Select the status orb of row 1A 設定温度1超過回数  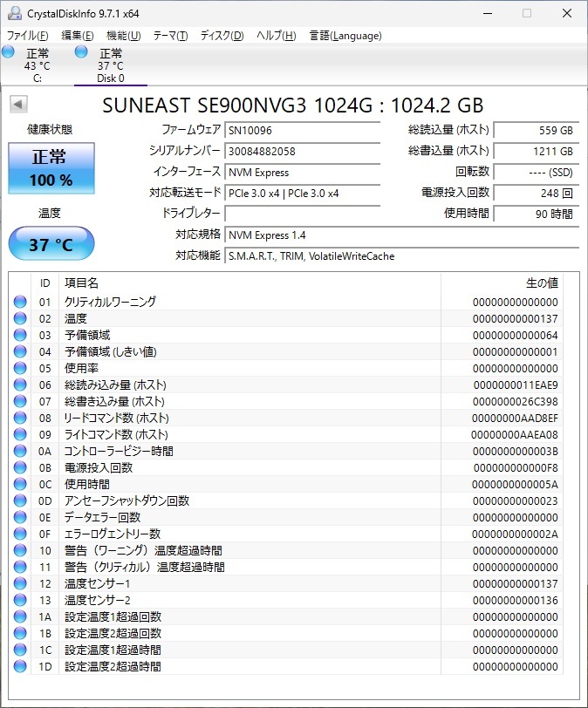point(20,616)
